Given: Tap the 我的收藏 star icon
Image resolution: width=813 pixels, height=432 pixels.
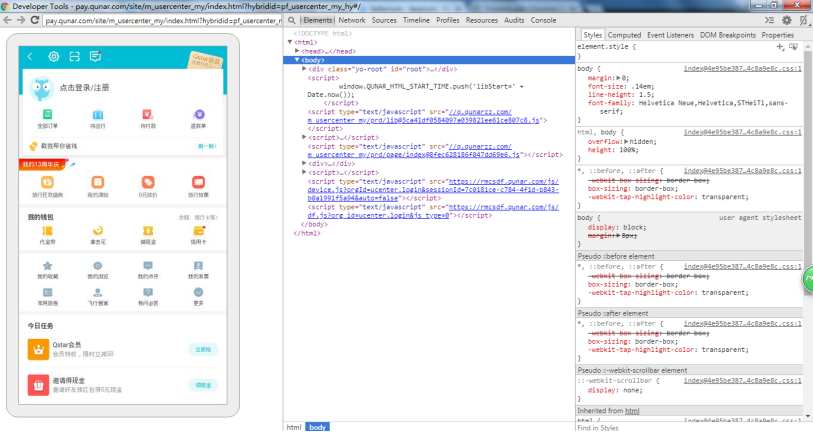Looking at the screenshot, I should click(x=47, y=266).
